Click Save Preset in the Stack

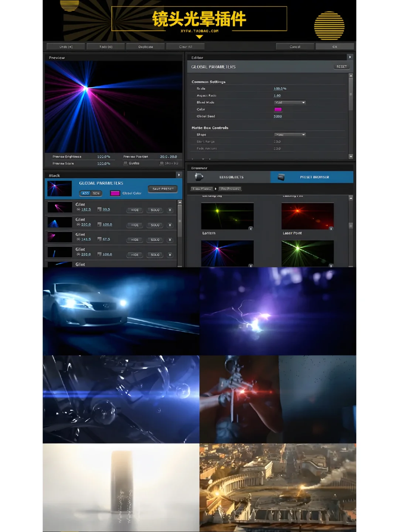point(163,189)
